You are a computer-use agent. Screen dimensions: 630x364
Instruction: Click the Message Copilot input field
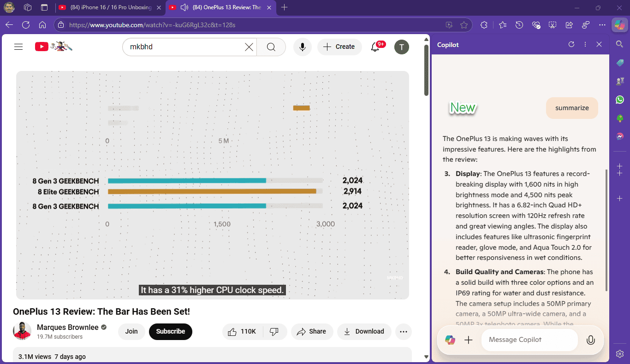[x=529, y=340]
